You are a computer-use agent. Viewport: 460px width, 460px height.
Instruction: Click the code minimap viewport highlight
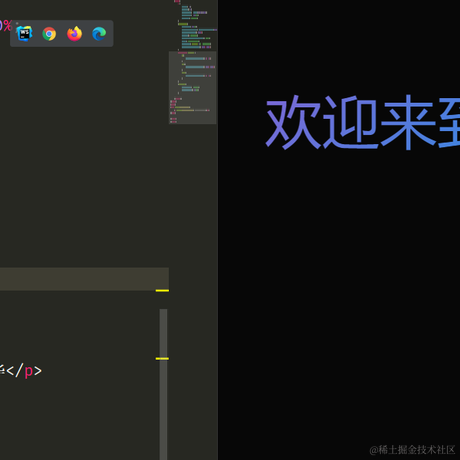[193, 88]
